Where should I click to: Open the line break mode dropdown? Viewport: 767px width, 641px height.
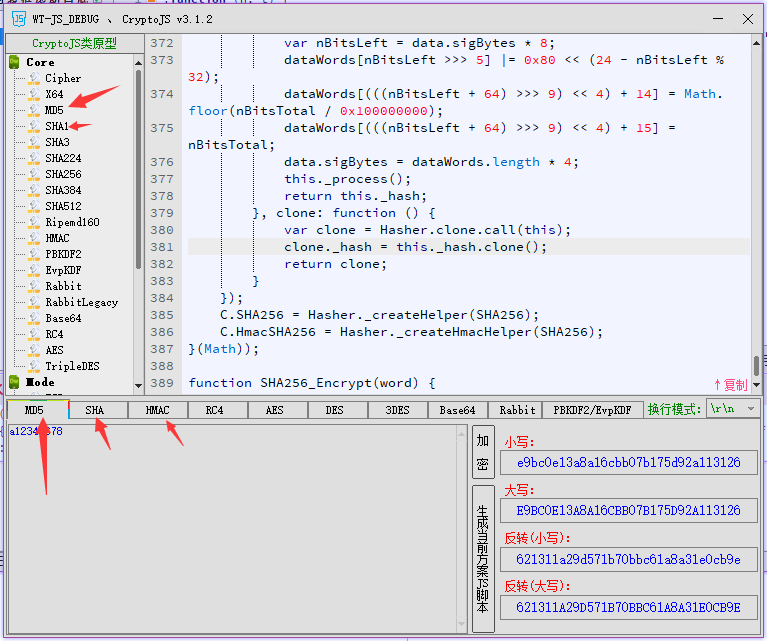click(x=732, y=409)
